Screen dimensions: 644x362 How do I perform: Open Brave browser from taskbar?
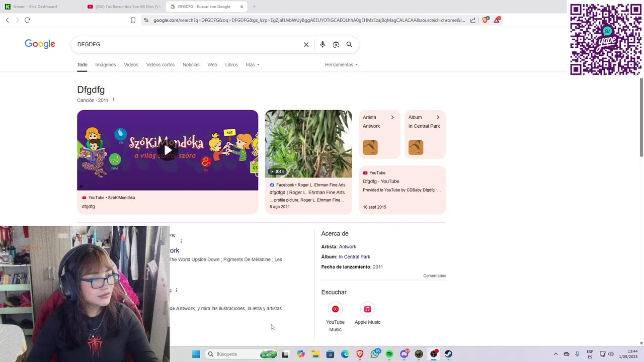pos(360,354)
